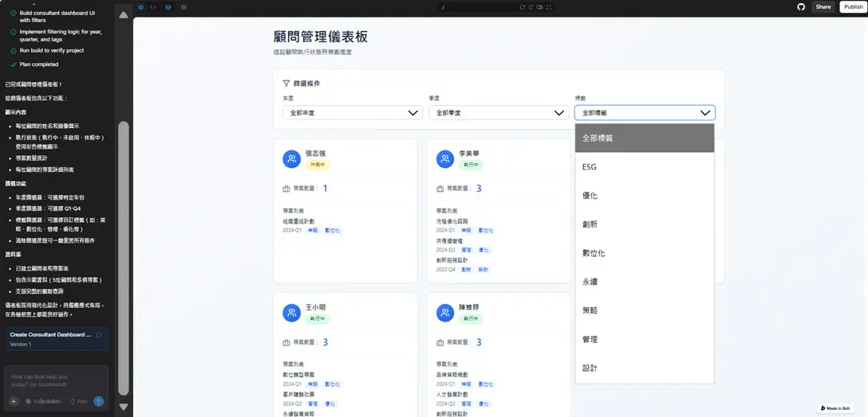Screen dimensions: 868x417
Task: Switch to preview mode eye icon
Action: [x=141, y=7]
